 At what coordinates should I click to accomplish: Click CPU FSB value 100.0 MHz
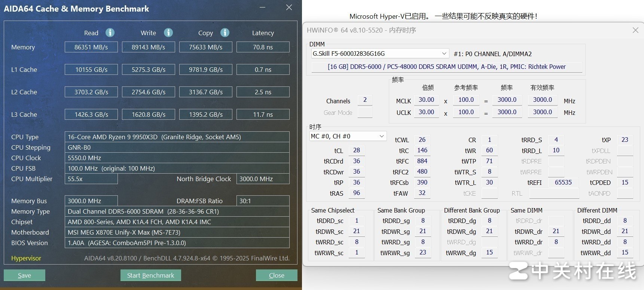tap(177, 168)
